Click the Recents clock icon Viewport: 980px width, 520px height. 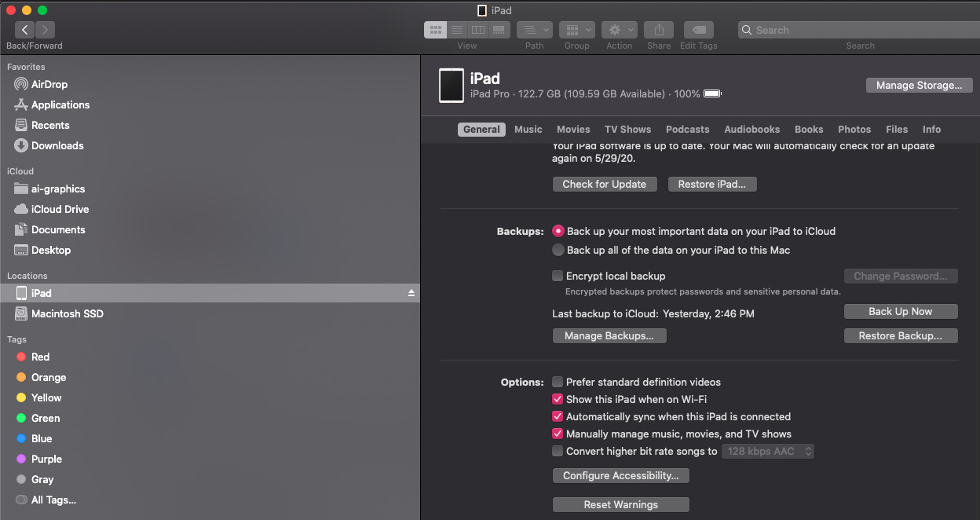pos(21,125)
